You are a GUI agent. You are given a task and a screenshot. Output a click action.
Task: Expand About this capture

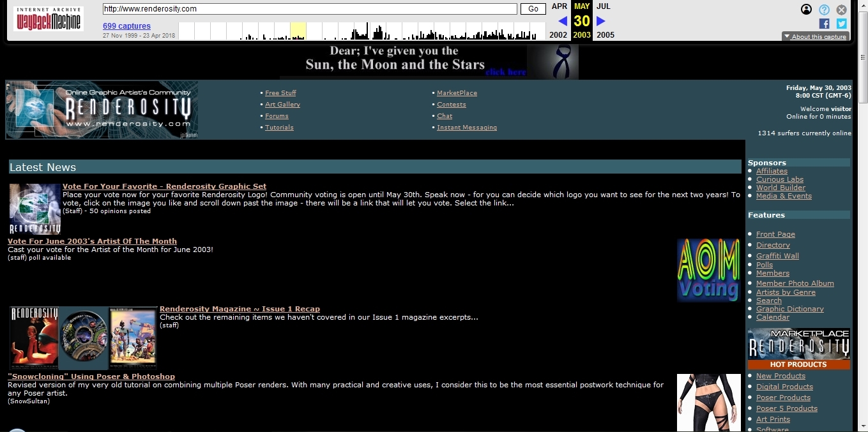tap(815, 36)
